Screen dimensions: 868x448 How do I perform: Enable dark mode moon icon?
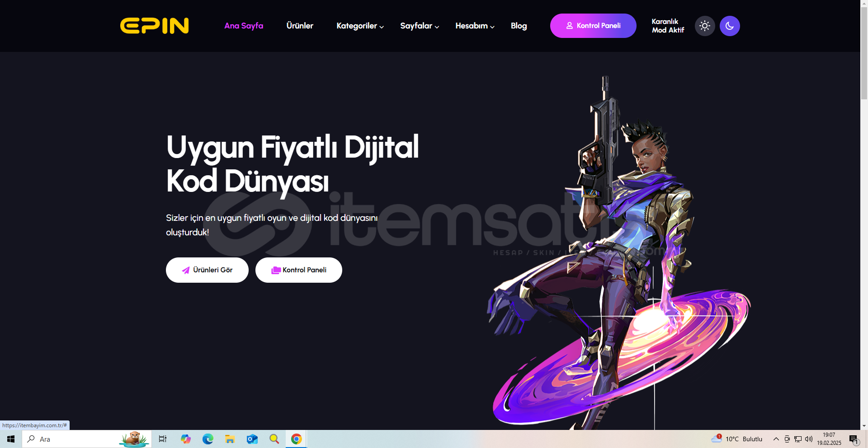click(729, 26)
